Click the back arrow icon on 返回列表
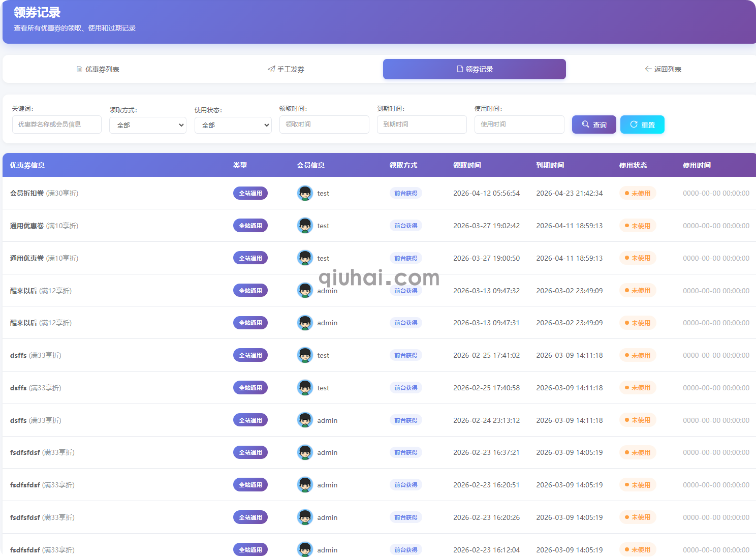This screenshot has width=756, height=557. coord(648,69)
